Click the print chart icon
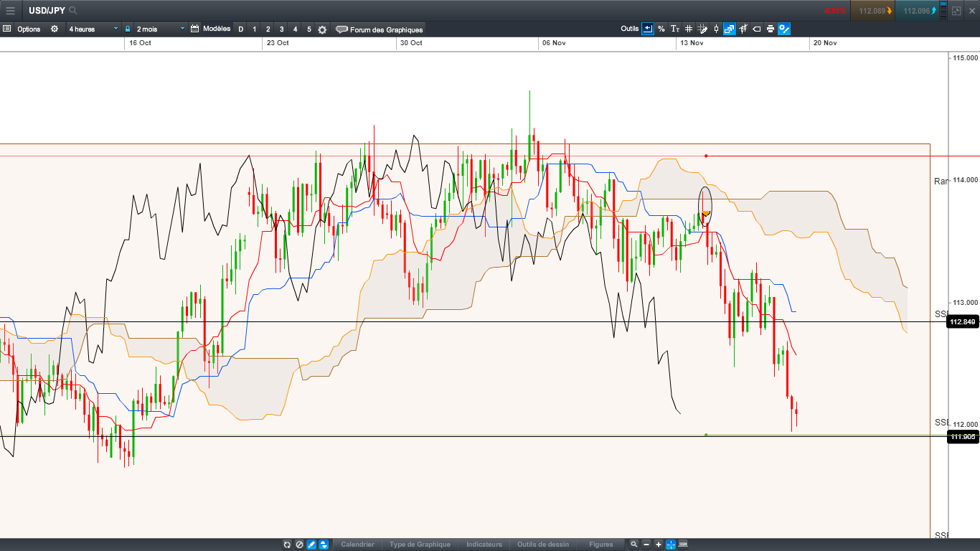The height and width of the screenshot is (551, 980). 770,29
